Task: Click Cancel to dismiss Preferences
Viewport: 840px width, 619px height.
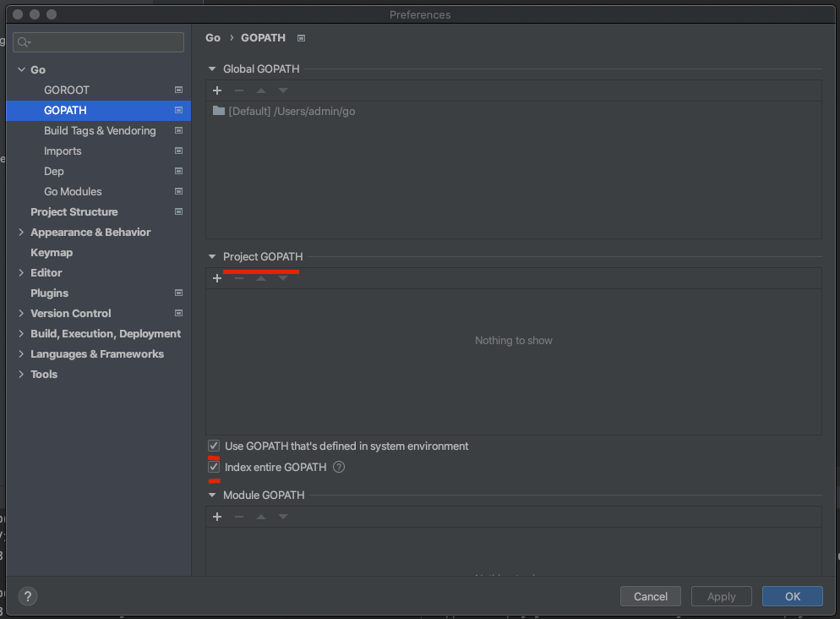Action: [650, 596]
